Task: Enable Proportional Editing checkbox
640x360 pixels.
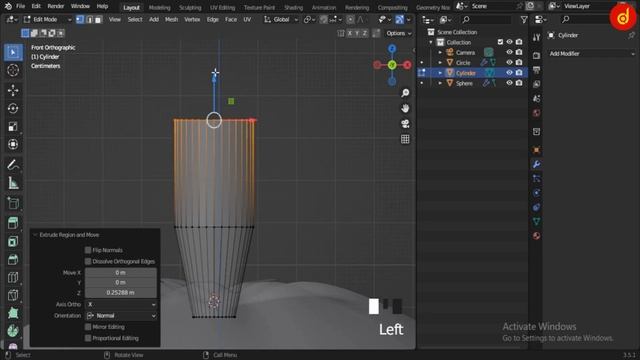Action: click(88, 338)
